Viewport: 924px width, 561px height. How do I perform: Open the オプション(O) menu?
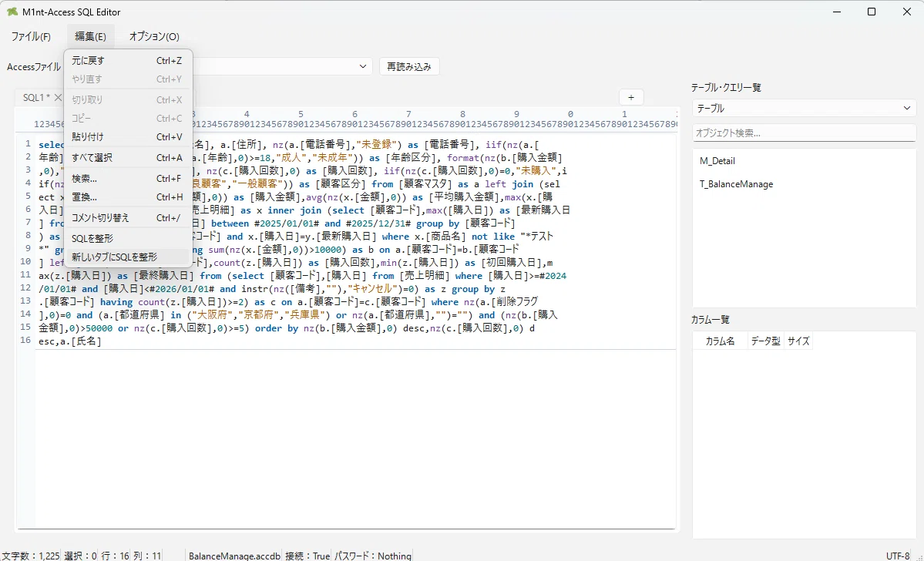tap(154, 36)
